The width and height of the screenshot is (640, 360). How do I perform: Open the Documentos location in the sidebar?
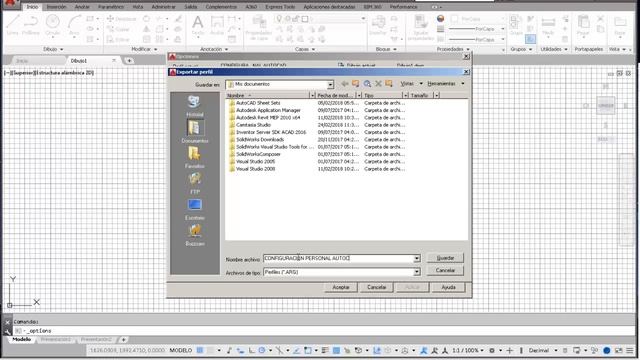(195, 132)
